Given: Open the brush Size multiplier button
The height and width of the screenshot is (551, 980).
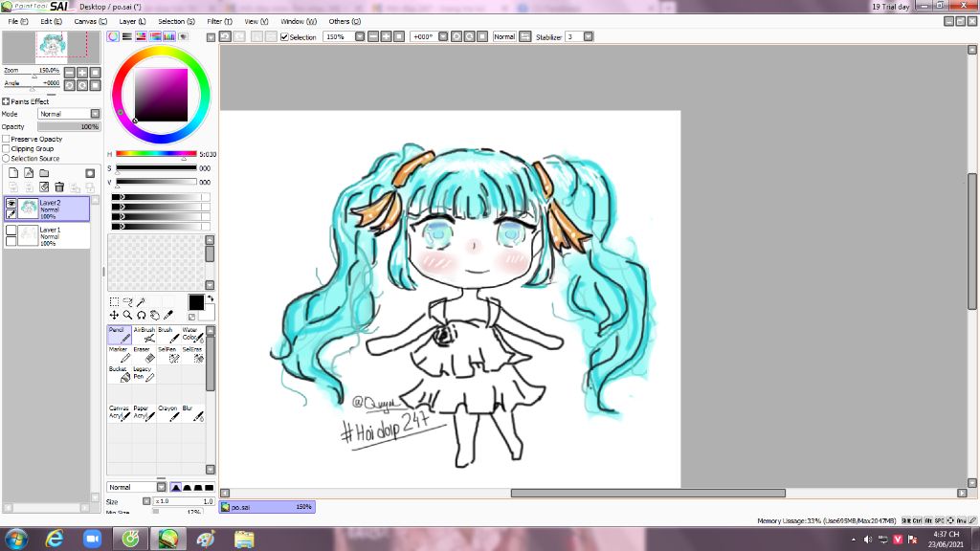Looking at the screenshot, I should [146, 501].
